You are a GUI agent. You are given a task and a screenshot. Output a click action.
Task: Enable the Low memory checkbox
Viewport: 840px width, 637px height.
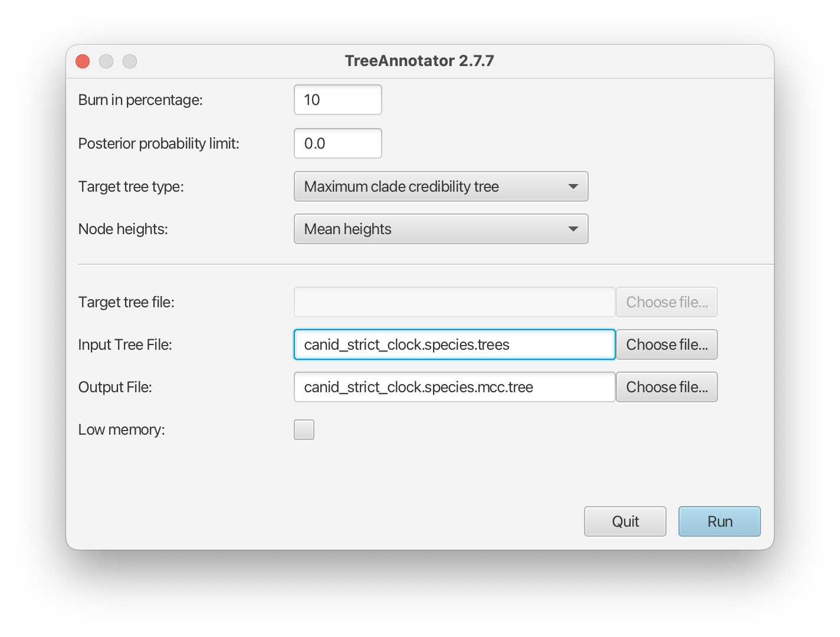coord(304,430)
